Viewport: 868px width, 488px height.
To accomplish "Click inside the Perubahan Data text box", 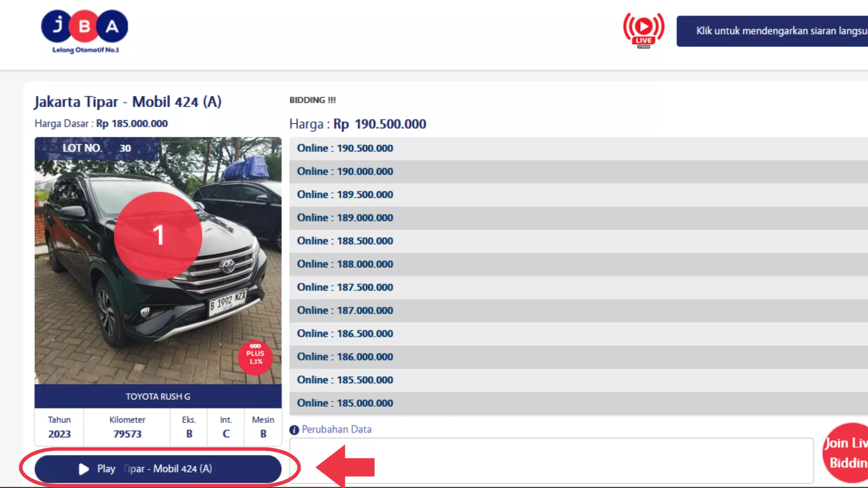I will pos(552,460).
